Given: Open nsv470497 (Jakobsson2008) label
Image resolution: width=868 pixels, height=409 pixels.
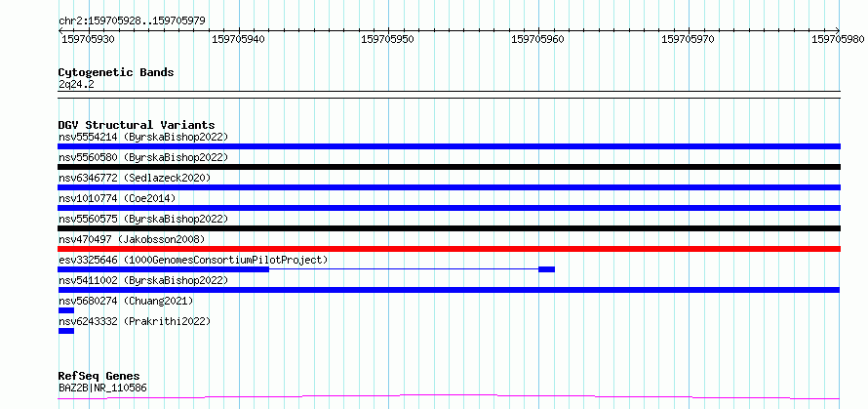Looking at the screenshot, I should [x=132, y=239].
